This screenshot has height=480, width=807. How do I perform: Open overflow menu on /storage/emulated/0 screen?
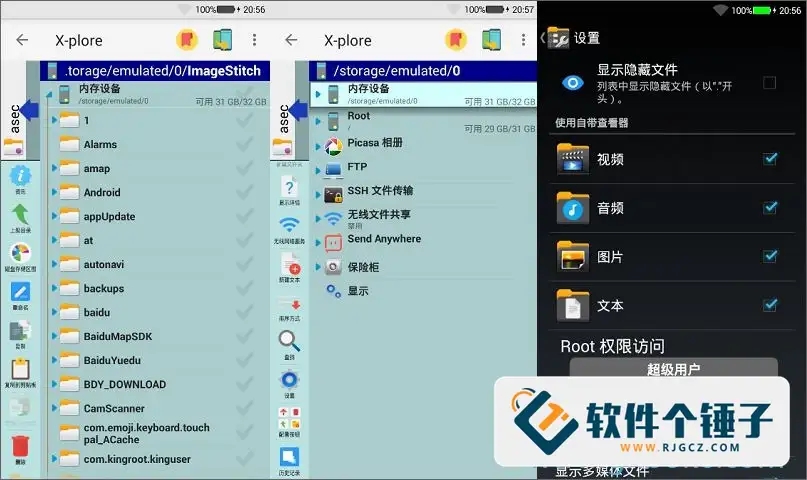523,40
